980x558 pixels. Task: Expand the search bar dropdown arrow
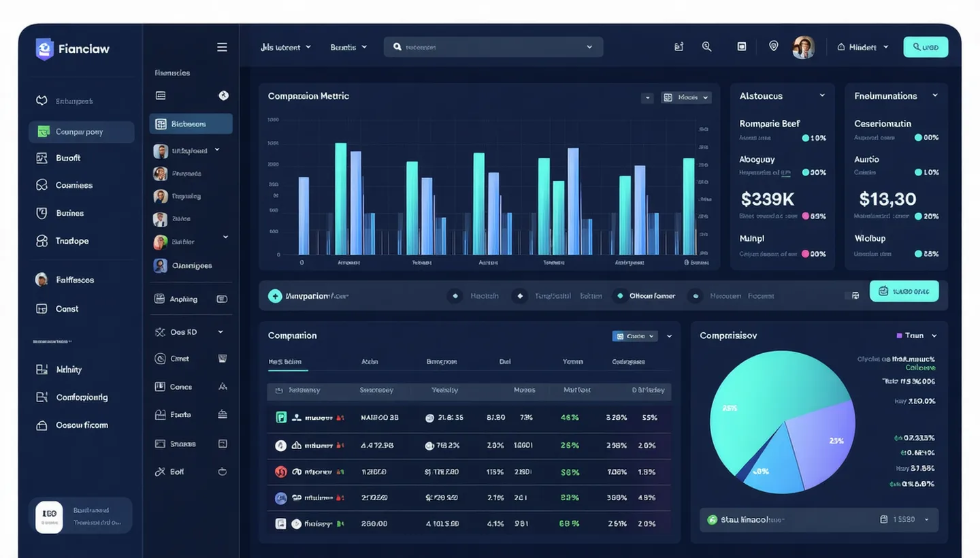(x=589, y=47)
